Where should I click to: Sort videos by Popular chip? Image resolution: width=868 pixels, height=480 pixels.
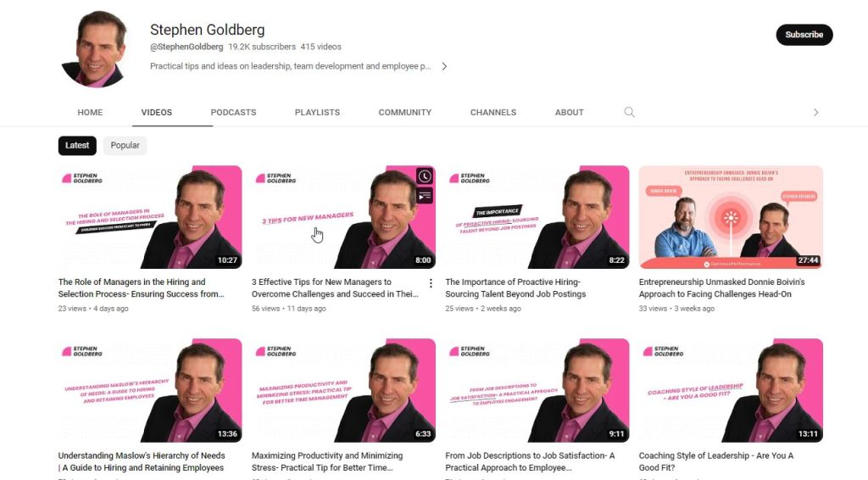[125, 146]
